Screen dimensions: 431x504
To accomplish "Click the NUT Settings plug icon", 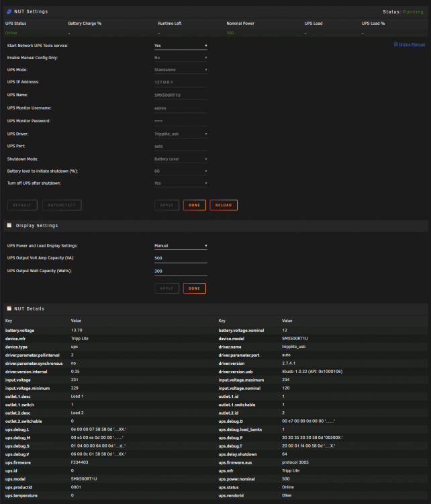I will (x=9, y=11).
